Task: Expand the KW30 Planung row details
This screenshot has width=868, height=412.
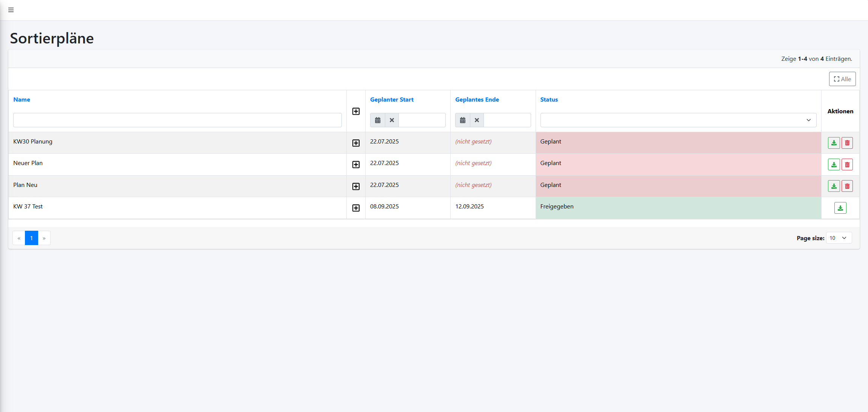Action: [356, 143]
